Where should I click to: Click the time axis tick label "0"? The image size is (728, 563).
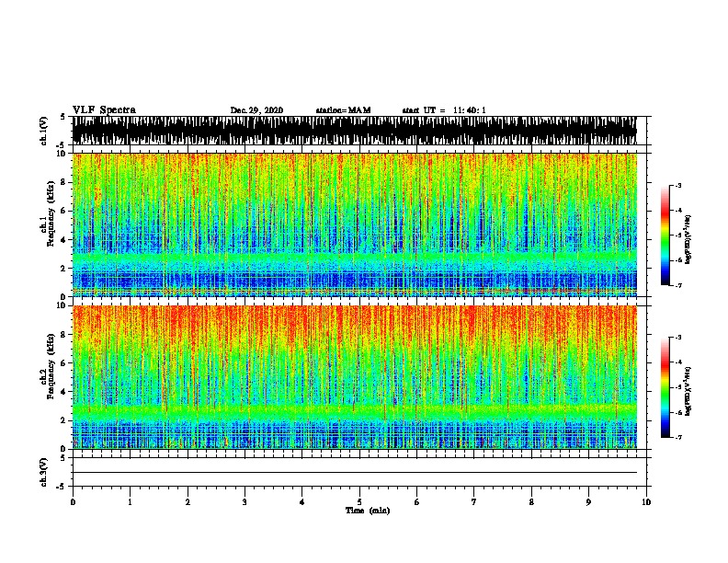(73, 502)
